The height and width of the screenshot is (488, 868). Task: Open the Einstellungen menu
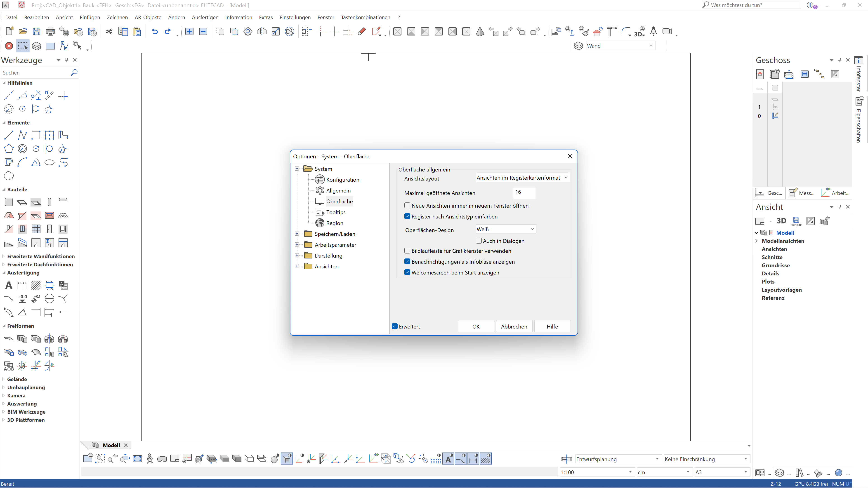[295, 17]
